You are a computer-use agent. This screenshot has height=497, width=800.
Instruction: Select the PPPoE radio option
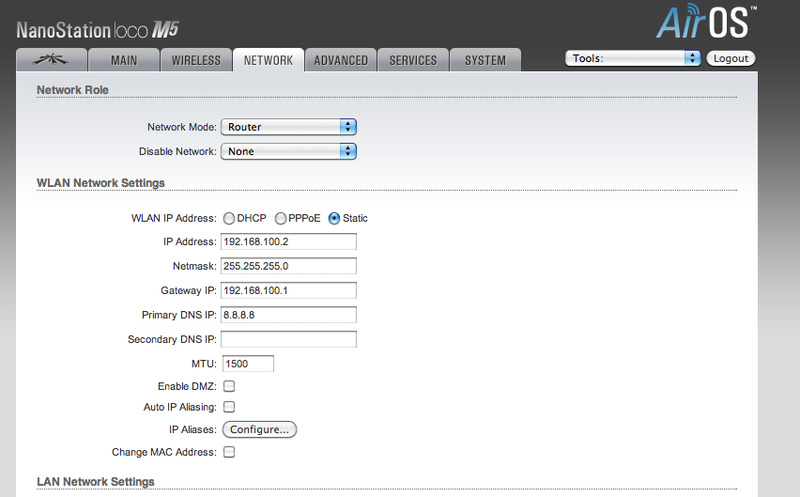click(281, 218)
